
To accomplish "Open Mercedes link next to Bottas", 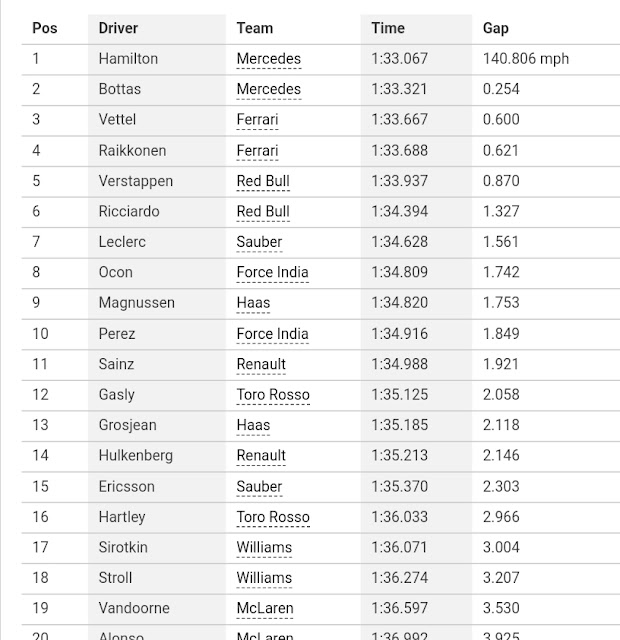I will point(268,89).
